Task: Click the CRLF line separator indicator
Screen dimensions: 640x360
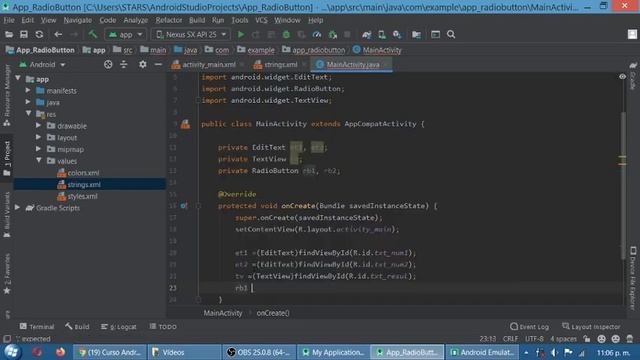Action: tap(510, 339)
